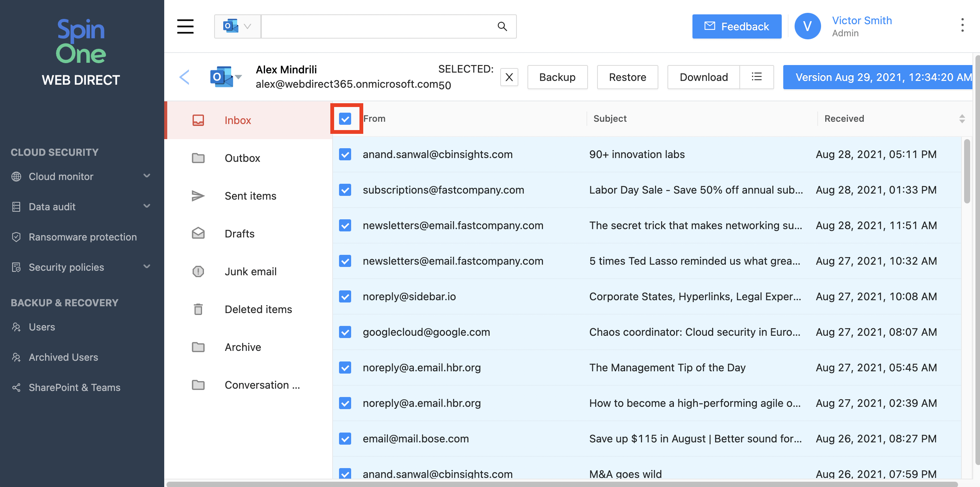Click the back arrow icon
The height and width of the screenshot is (487, 980).
click(185, 77)
